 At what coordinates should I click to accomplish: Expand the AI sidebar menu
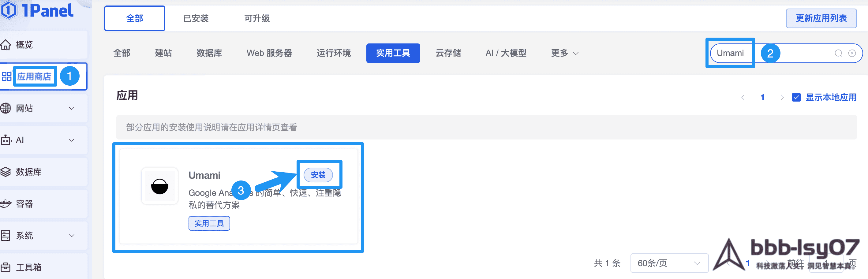(71, 140)
